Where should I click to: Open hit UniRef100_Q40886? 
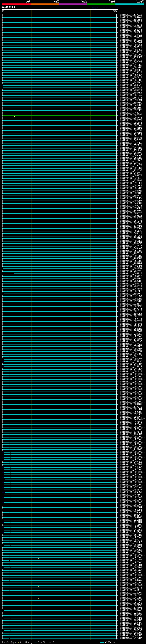(x=131, y=289)
